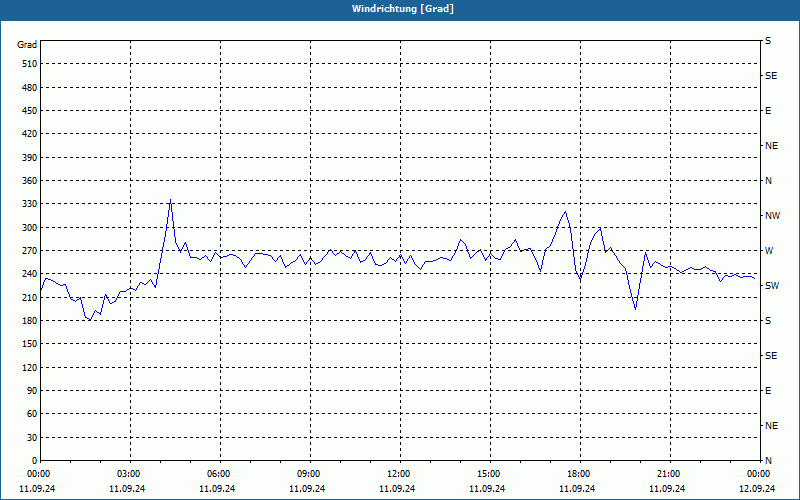Select the NW compass label
This screenshot has height=500, width=800.
(772, 216)
